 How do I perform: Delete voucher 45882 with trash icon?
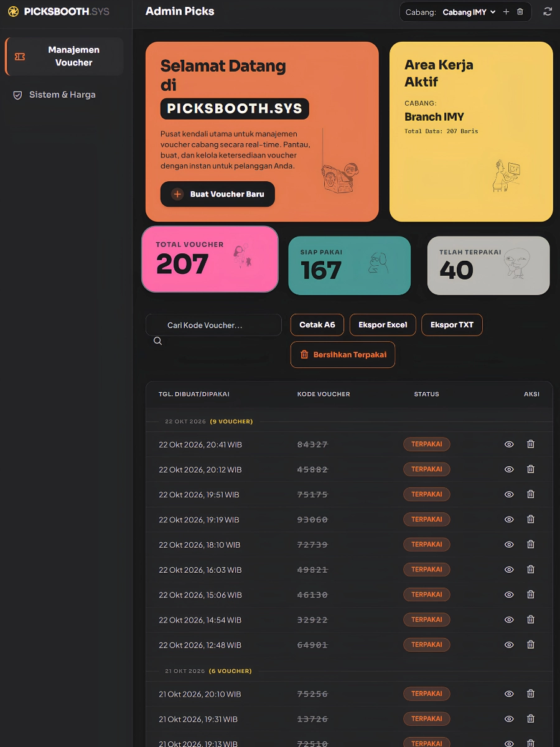(531, 469)
